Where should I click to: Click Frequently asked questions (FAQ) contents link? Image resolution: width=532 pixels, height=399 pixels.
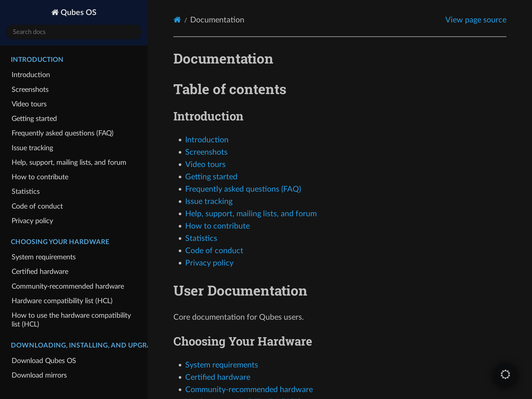(243, 189)
